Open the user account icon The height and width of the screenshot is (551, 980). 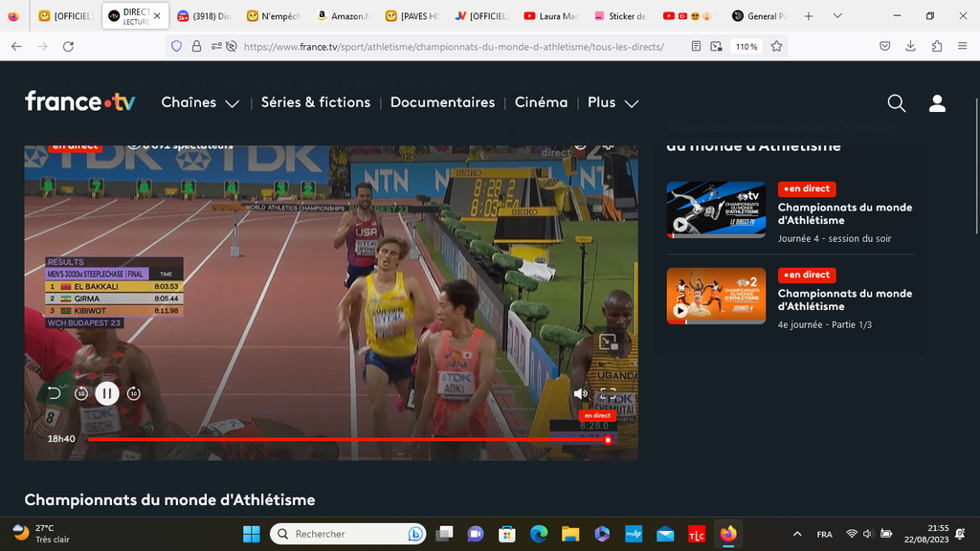pyautogui.click(x=937, y=103)
